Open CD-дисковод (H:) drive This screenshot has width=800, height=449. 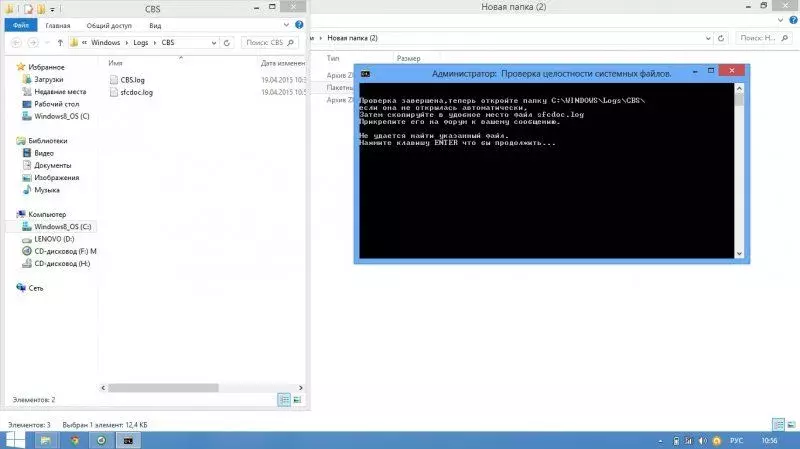62,263
